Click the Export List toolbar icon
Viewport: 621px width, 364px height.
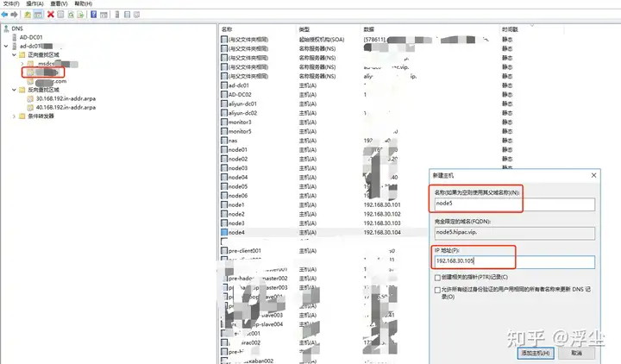tap(80, 15)
